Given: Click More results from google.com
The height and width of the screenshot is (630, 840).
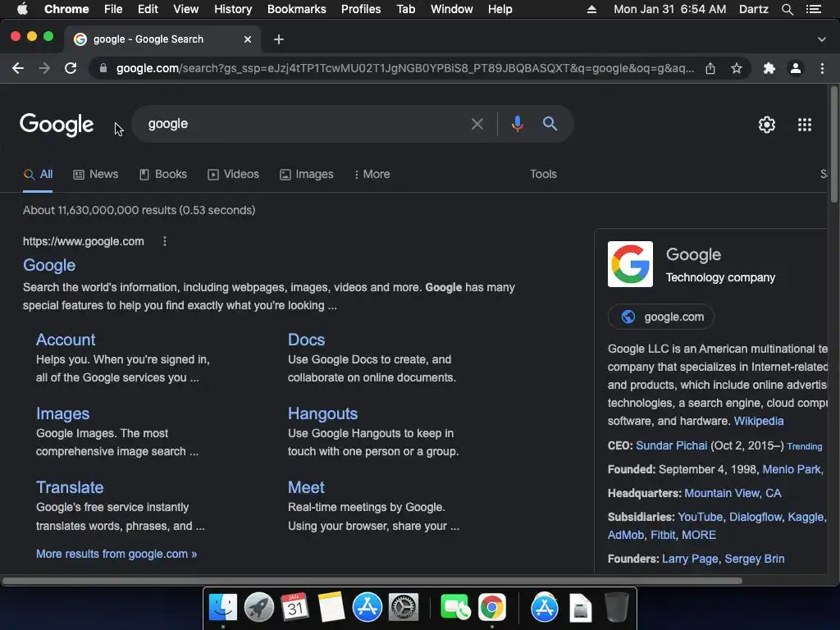Looking at the screenshot, I should [x=116, y=554].
